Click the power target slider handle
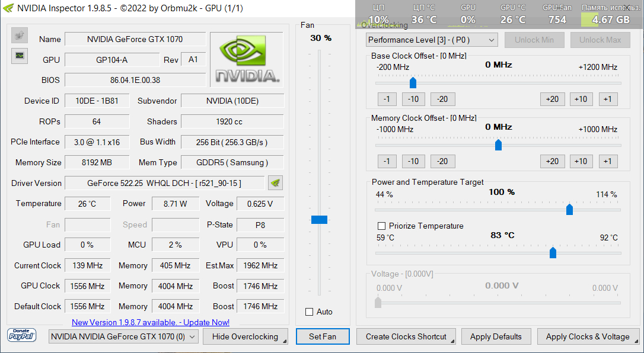The image size is (644, 353). [x=569, y=209]
